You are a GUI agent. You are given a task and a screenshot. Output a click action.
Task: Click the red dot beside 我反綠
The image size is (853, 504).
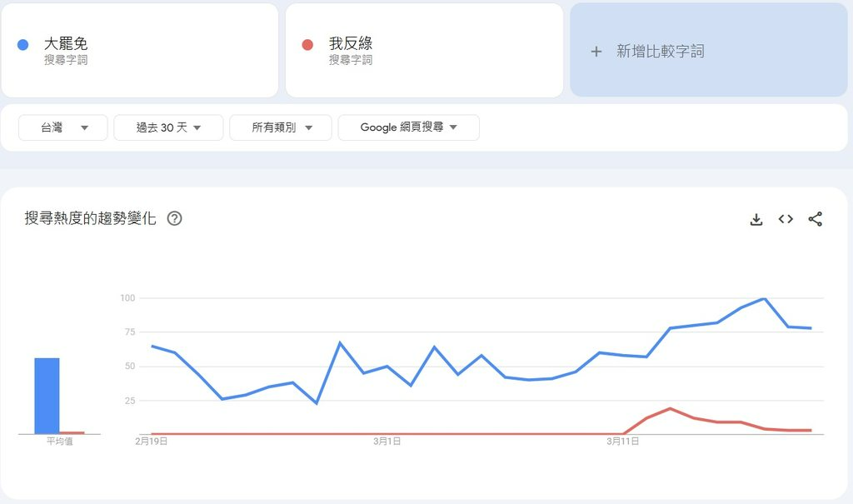pos(308,44)
